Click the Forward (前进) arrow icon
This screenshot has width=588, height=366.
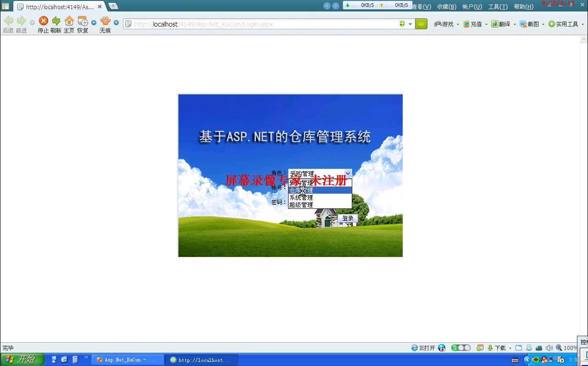pos(21,21)
